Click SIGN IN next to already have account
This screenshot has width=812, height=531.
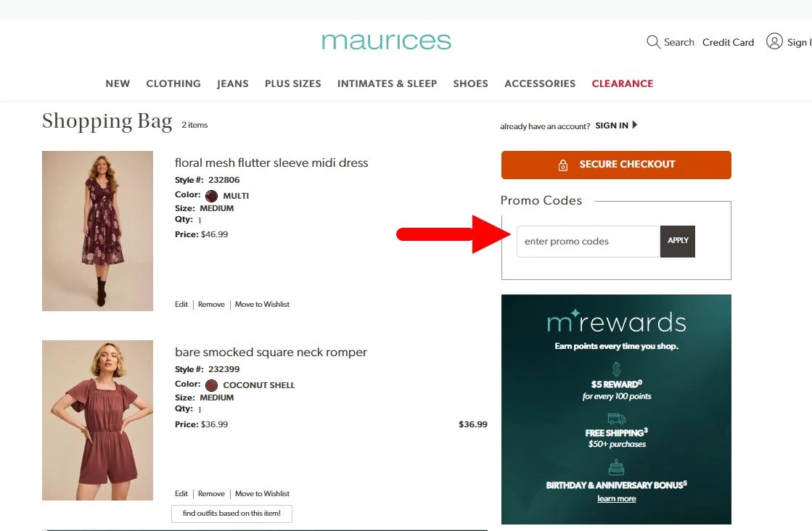coord(612,125)
